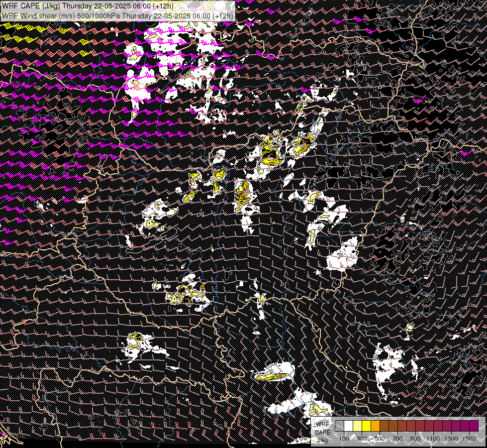Viewport: 487px width, 448px height.
Task: Select brown swatch immediately right of orange
Action: [x=384, y=426]
